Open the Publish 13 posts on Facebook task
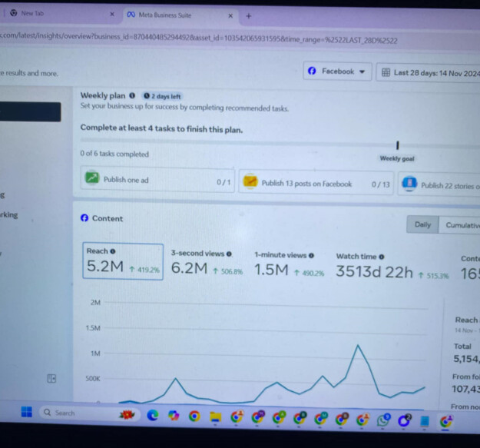This screenshot has width=480, height=448. click(x=316, y=183)
